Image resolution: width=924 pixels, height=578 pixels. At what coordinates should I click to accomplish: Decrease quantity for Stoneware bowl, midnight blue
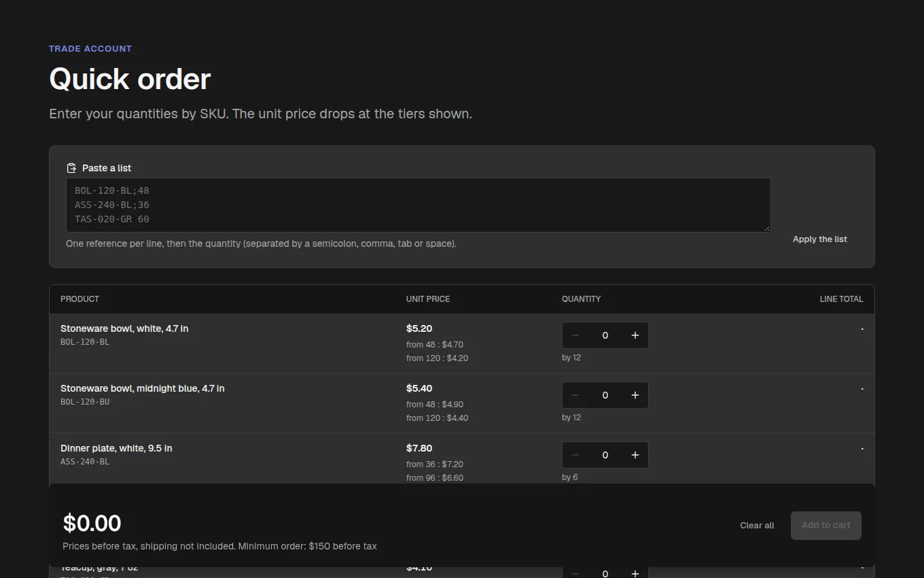click(575, 395)
